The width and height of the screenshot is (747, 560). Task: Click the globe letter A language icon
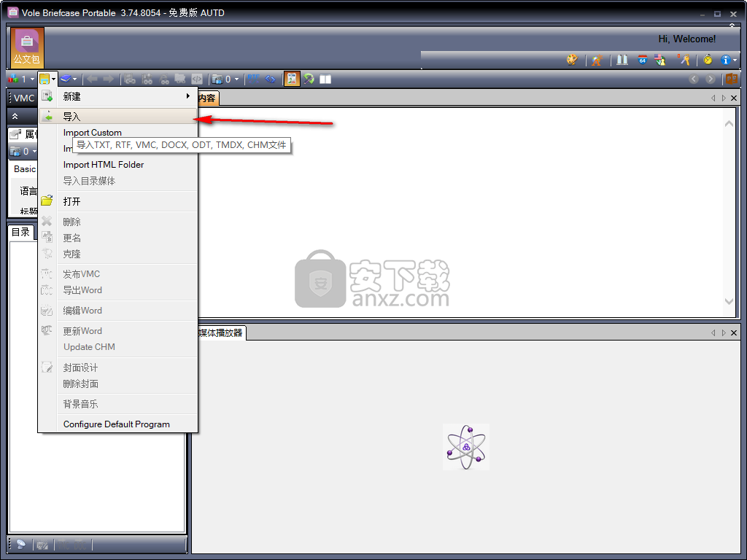coord(597,60)
